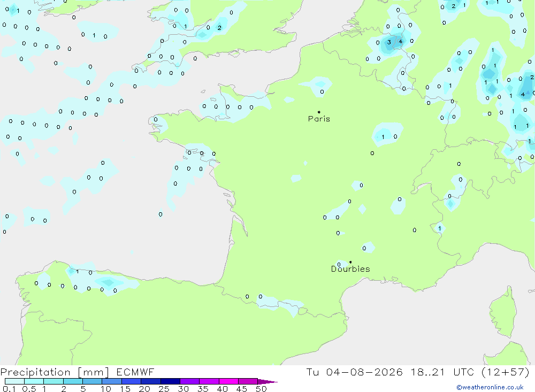The height and width of the screenshot is (392, 535).
Task: Click the forecast date 04-08-2026 text
Action: click(364, 372)
